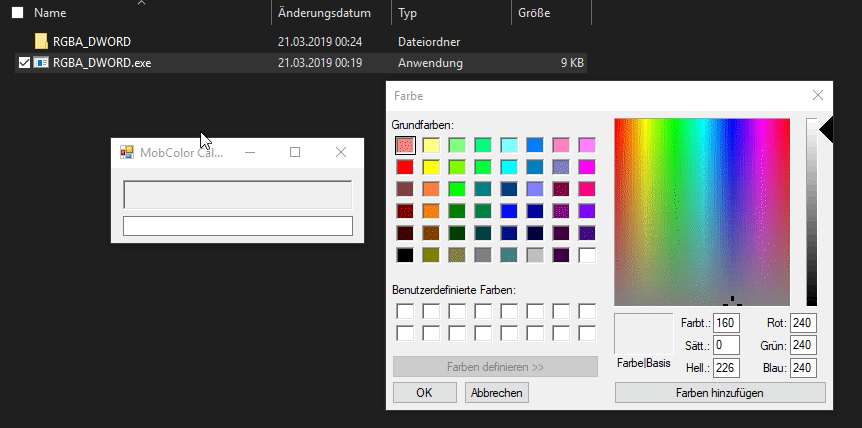Choose the olive basic color swatch

tap(431, 255)
